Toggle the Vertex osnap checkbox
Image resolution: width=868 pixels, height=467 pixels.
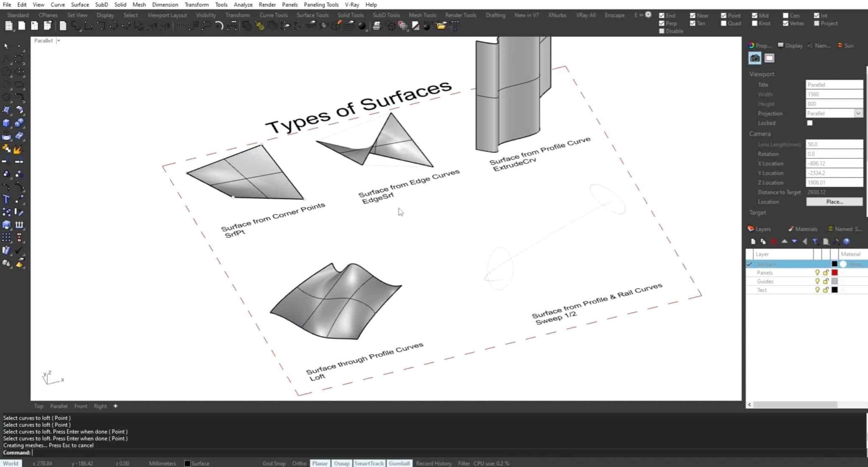click(x=785, y=23)
